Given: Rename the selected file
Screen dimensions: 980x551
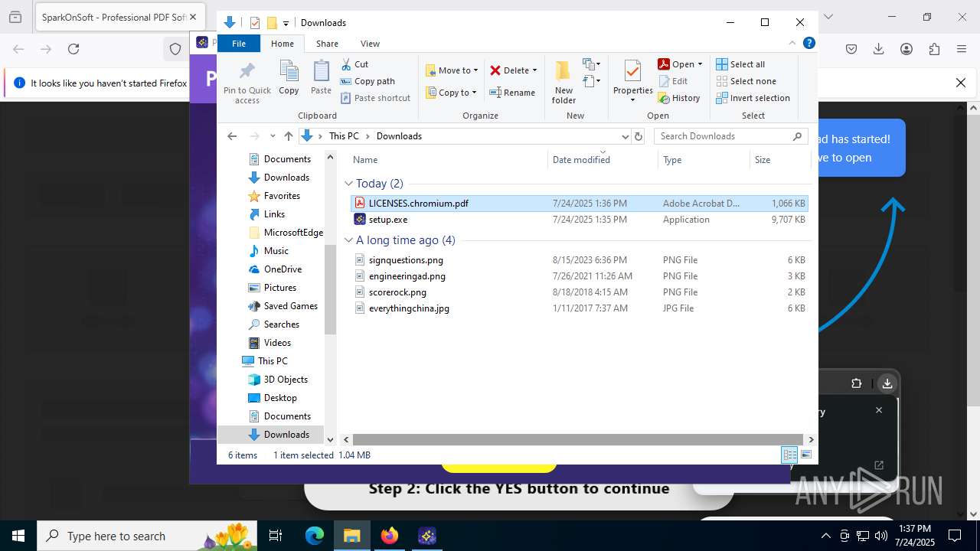Looking at the screenshot, I should click(512, 93).
